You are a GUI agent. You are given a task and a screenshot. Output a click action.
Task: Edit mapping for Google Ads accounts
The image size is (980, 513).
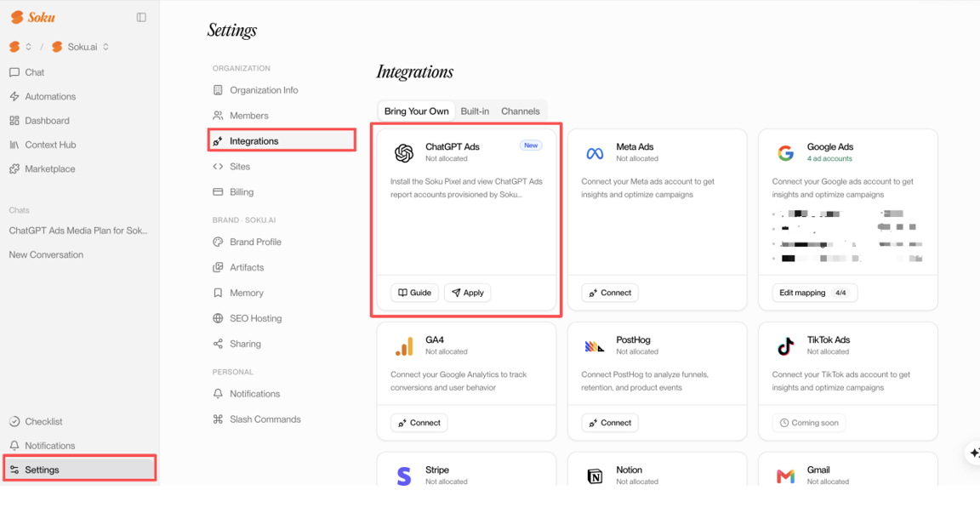pyautogui.click(x=815, y=293)
